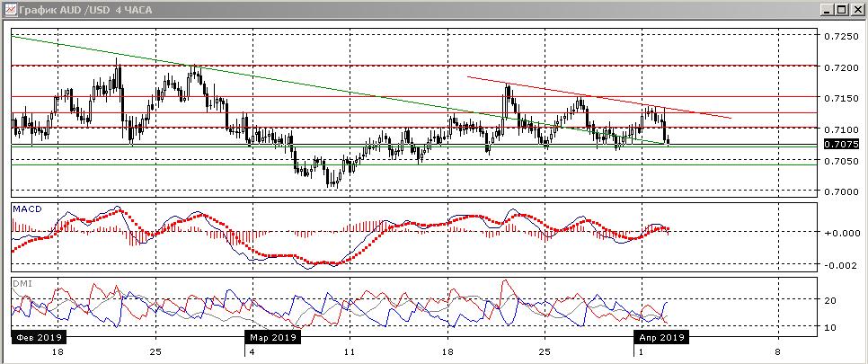Maximize the AUD/USD chart window
Image resolution: width=868 pixels, height=364 pixels.
coord(842,9)
